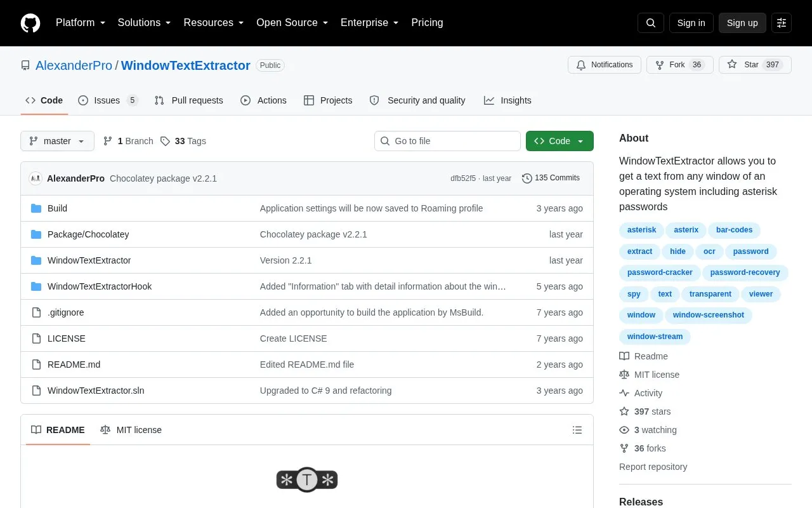Open the Projects tab

[328, 100]
